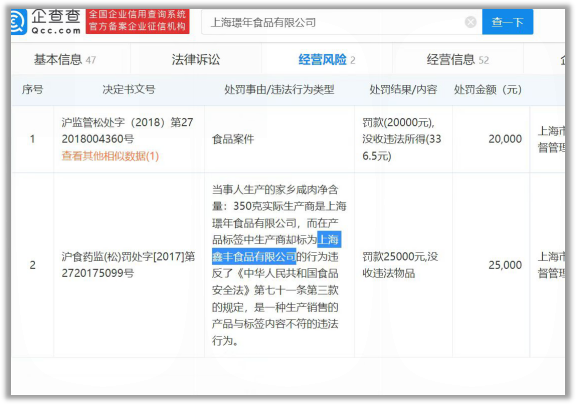Open the 经营信息 tab

point(457,60)
